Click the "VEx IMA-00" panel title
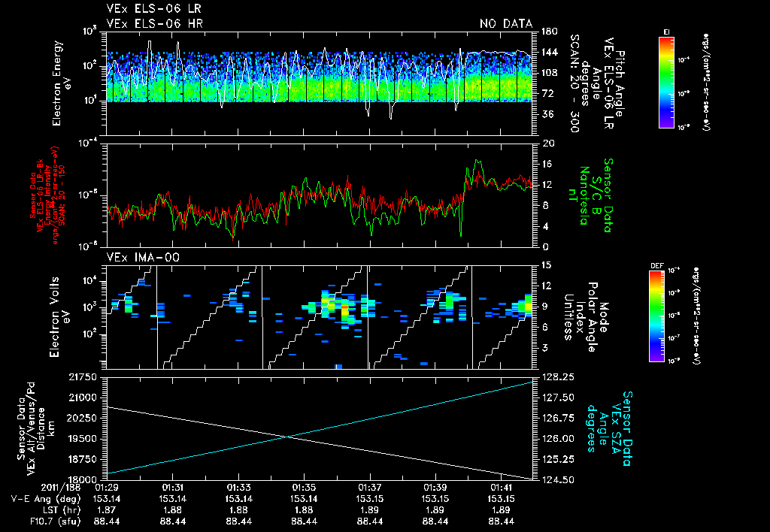The image size is (770, 532). [143, 258]
